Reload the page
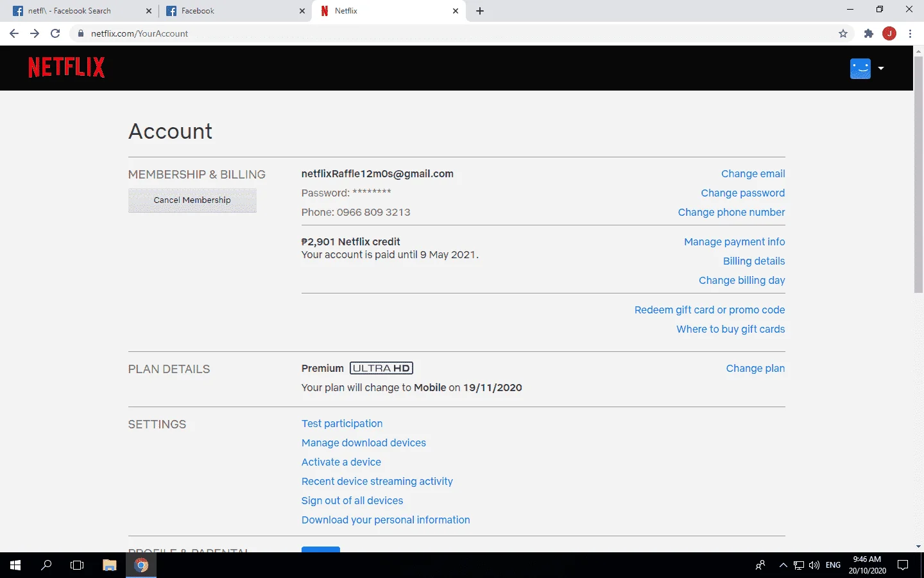 coord(55,33)
